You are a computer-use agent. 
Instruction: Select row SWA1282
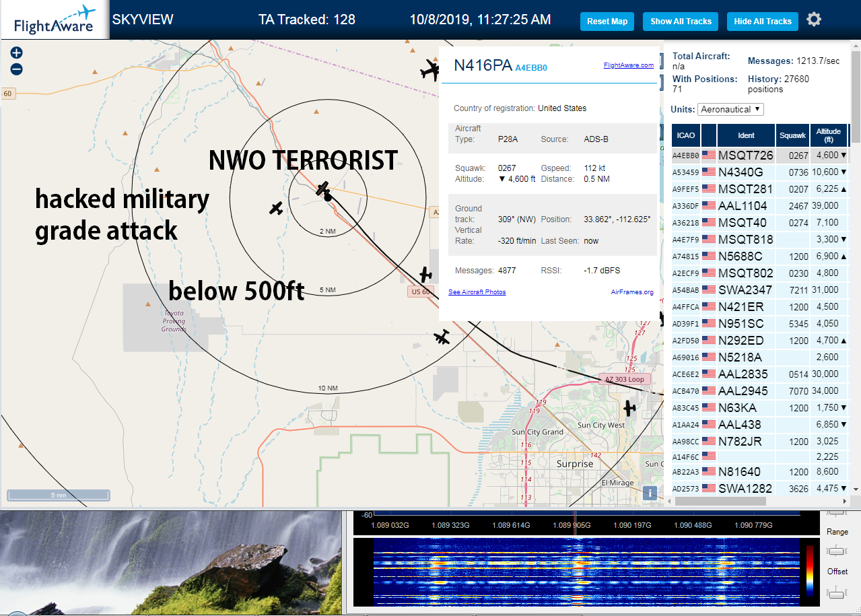tap(759, 489)
